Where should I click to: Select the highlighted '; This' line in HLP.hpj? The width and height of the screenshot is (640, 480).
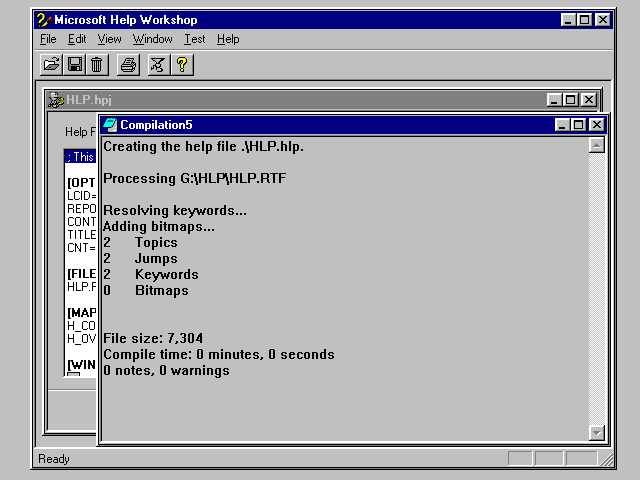[x=80, y=157]
